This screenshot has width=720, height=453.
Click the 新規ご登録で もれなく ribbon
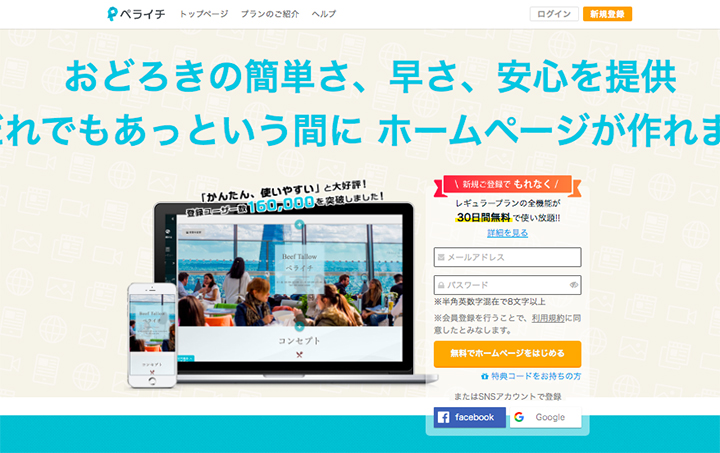pos(507,185)
